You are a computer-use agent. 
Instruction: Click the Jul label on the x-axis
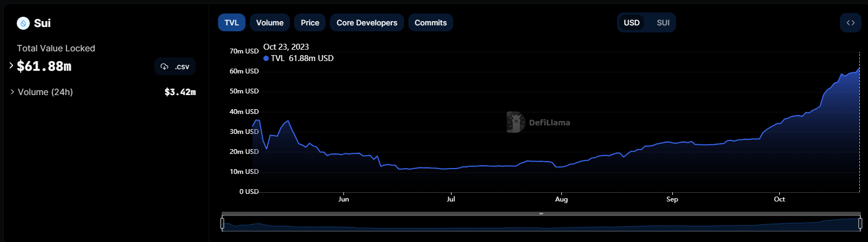click(451, 199)
